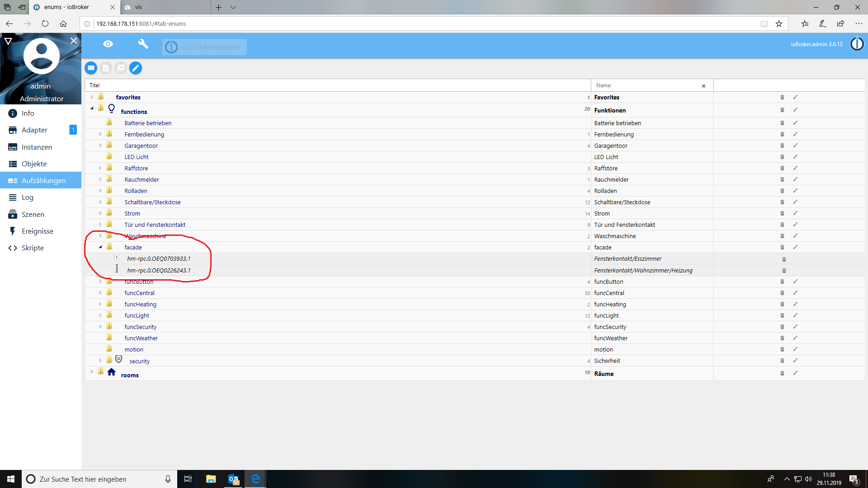Screen dimensions: 868x488
Task: Open Objekte in the sidebar menu
Action: [x=34, y=164]
